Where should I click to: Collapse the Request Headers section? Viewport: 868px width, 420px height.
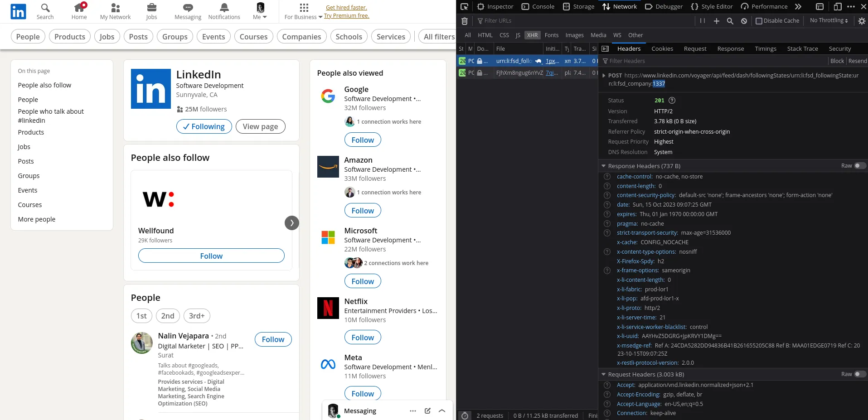click(603, 375)
